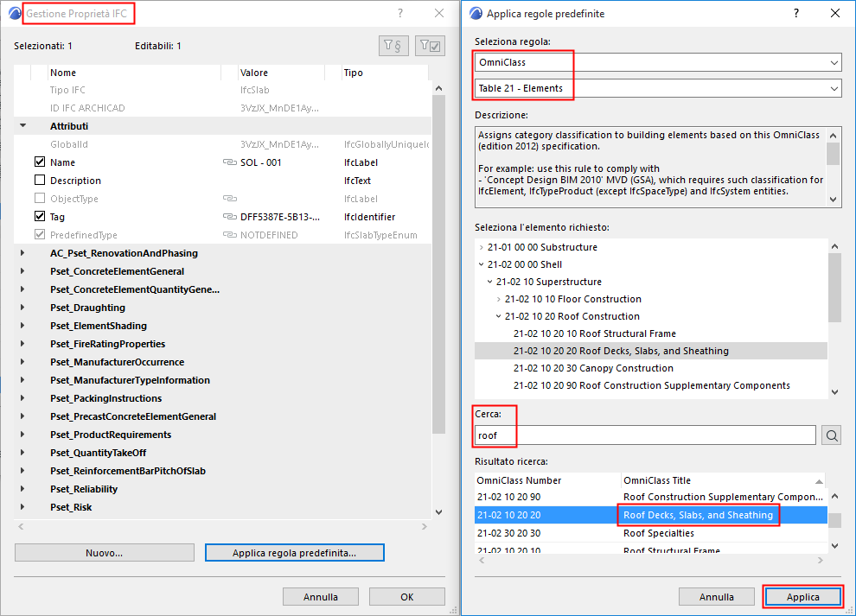Screen dimensions: 856x616
Task: Click Annulla in Applica regole predefinite
Action: [716, 597]
